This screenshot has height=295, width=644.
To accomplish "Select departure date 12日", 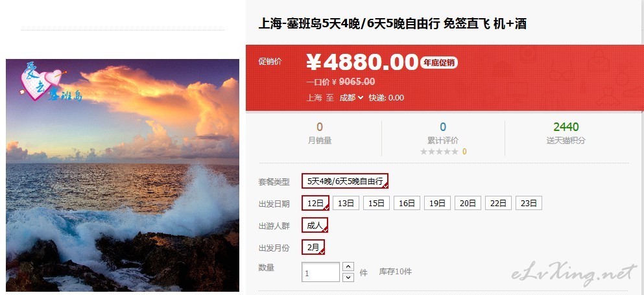I will tap(315, 203).
